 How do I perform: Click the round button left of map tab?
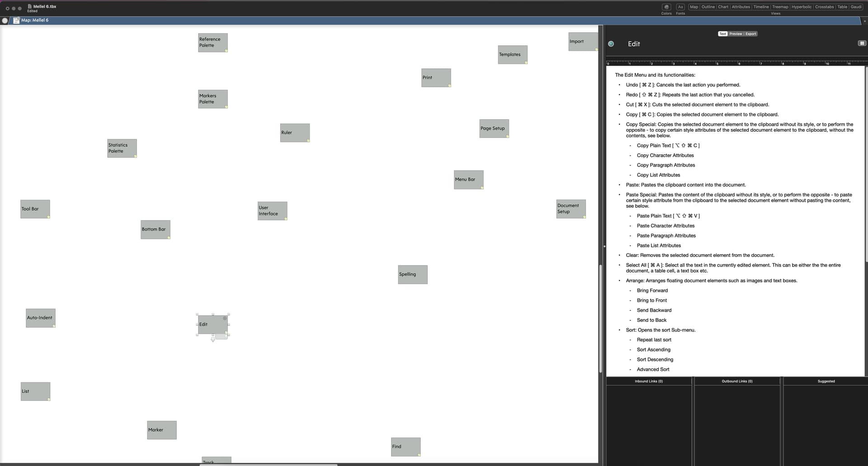[5, 20]
